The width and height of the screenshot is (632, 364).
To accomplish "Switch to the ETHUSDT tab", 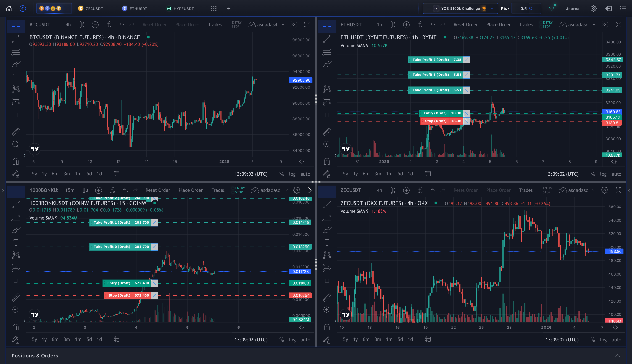I will pos(135,9).
